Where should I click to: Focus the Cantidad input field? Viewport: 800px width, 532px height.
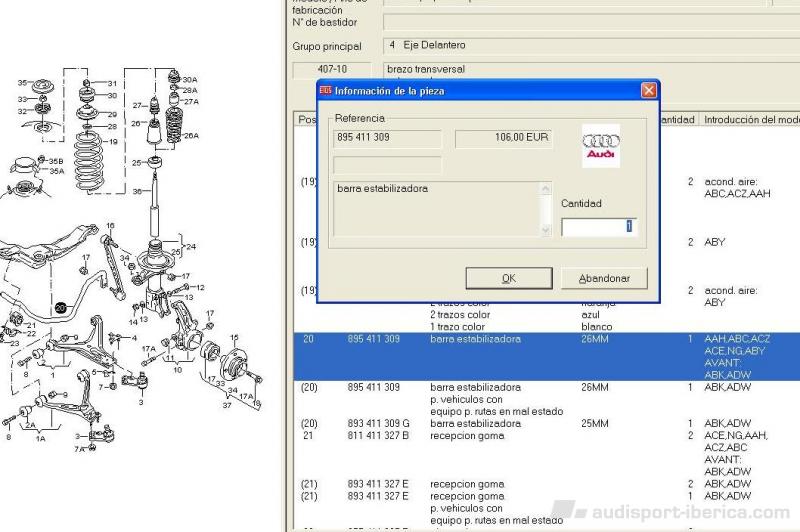tap(597, 227)
